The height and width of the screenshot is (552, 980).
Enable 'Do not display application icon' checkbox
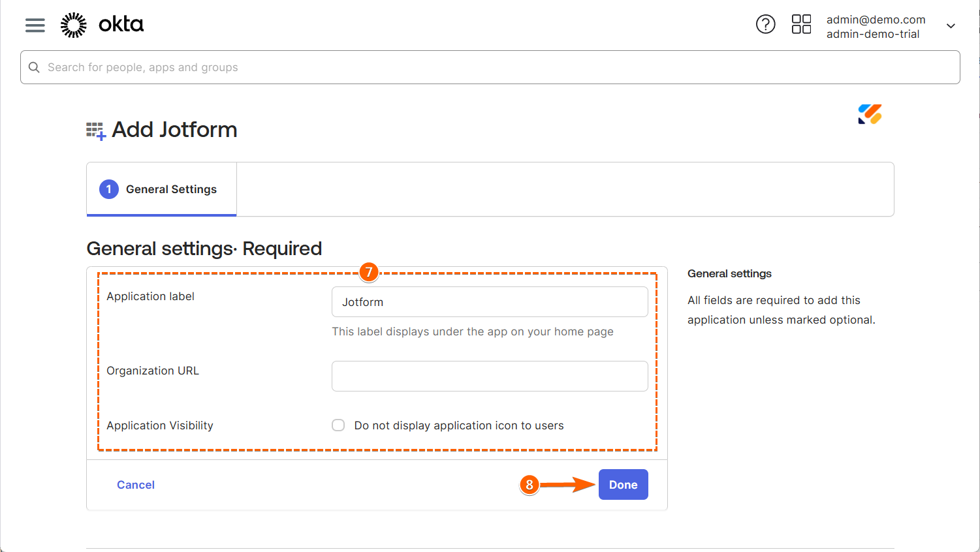coord(338,425)
